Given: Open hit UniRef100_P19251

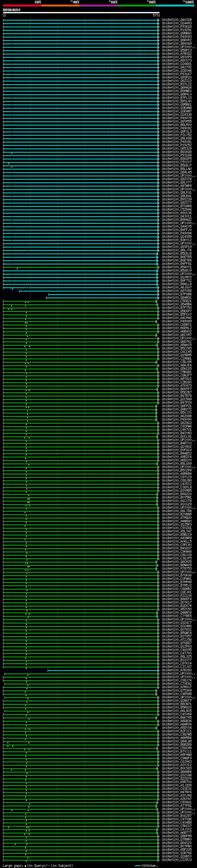Looking at the screenshot, I should pyautogui.click(x=176, y=30).
